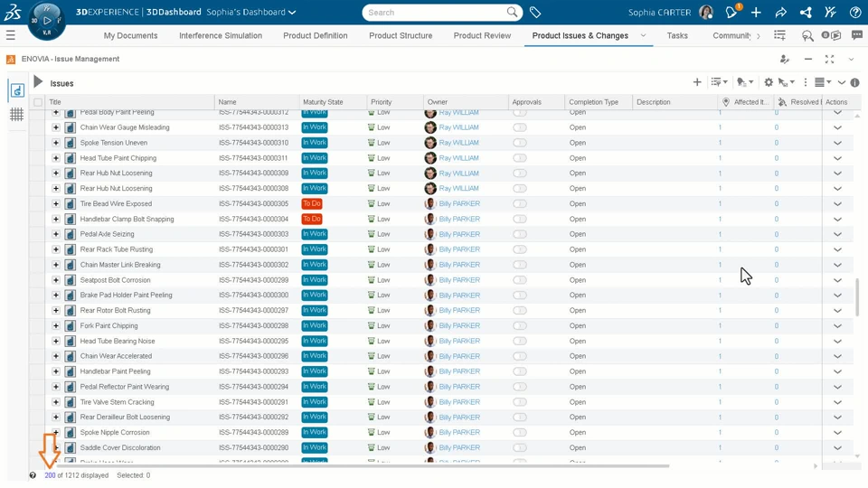Click Sophia Carter's profile avatar
Screen dimensions: 868x488
706,12
